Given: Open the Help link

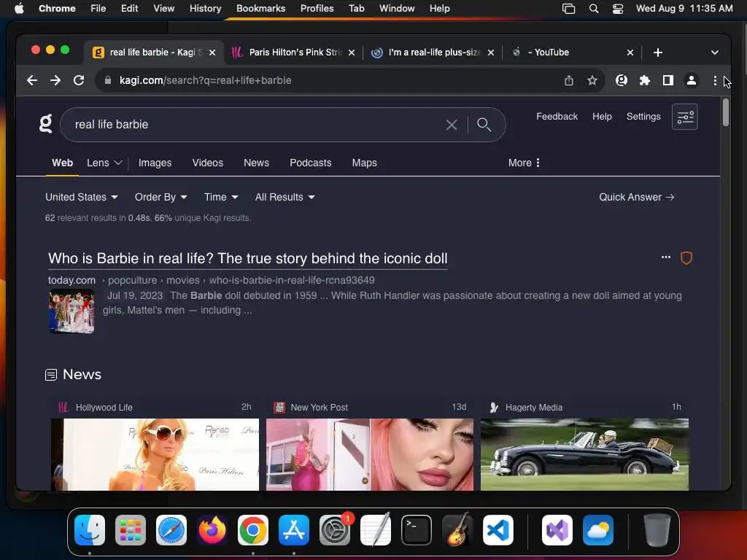Looking at the screenshot, I should [602, 117].
